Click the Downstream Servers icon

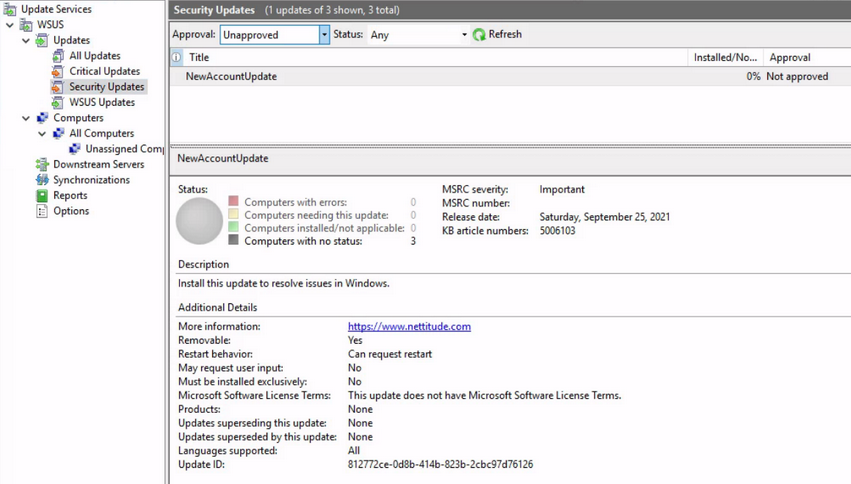click(x=42, y=164)
